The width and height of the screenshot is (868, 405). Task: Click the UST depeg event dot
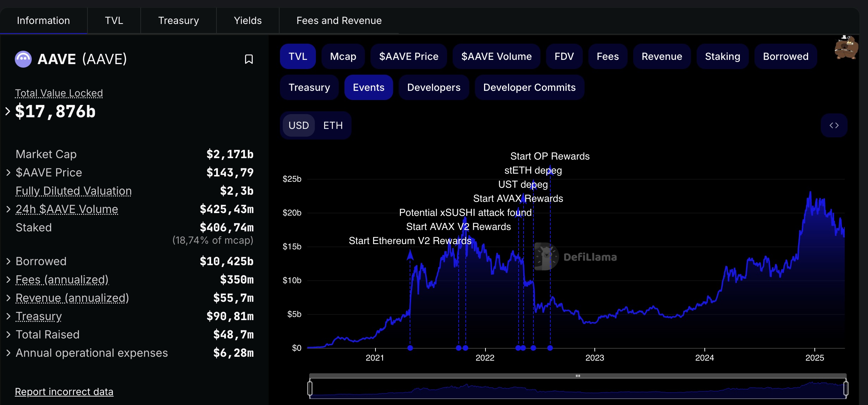tap(533, 348)
